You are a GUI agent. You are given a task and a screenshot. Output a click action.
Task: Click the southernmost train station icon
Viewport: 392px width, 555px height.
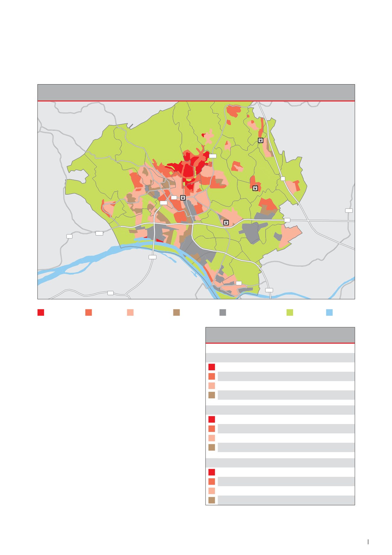[226, 223]
